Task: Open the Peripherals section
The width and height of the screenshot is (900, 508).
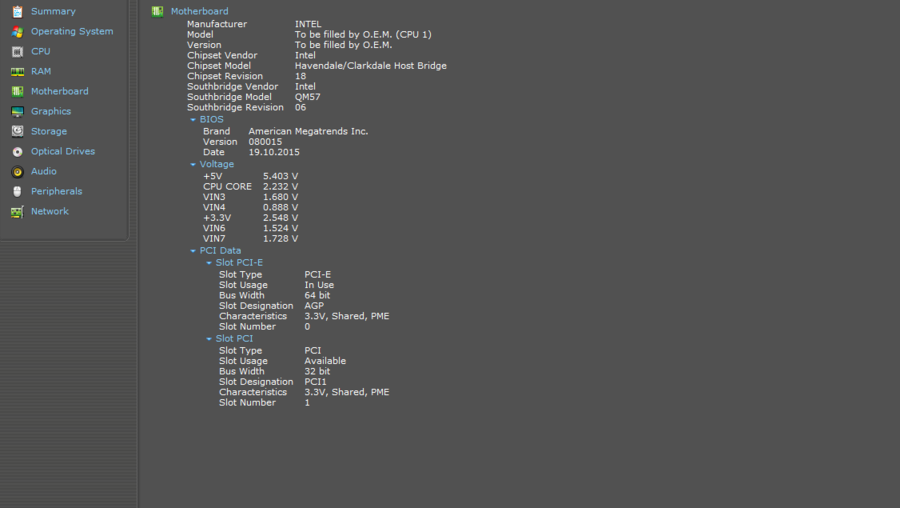Action: tap(56, 191)
